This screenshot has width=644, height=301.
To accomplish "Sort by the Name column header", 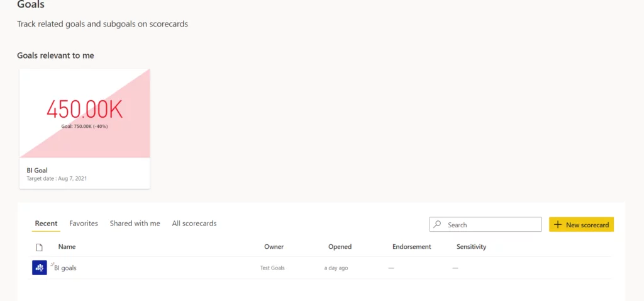I will 67,247.
